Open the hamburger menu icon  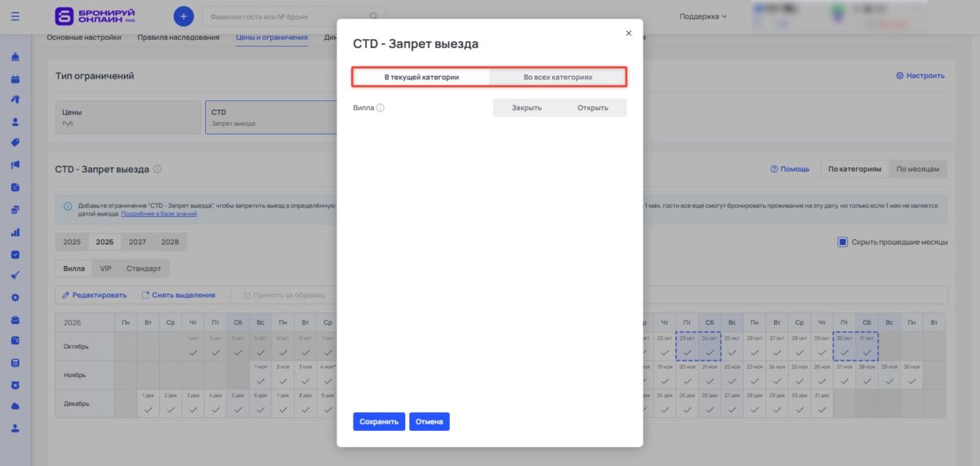click(x=16, y=16)
